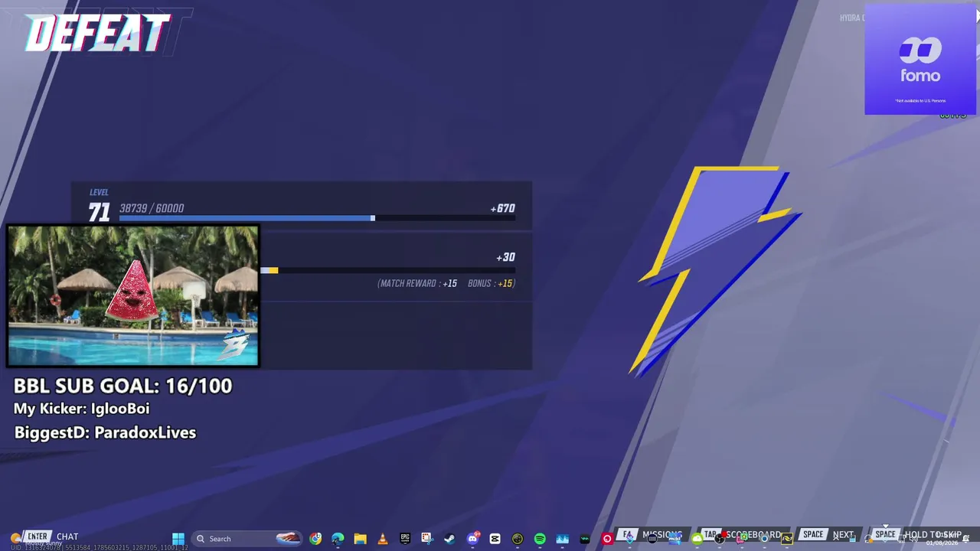Open File Explorer folder icon

coord(360,539)
